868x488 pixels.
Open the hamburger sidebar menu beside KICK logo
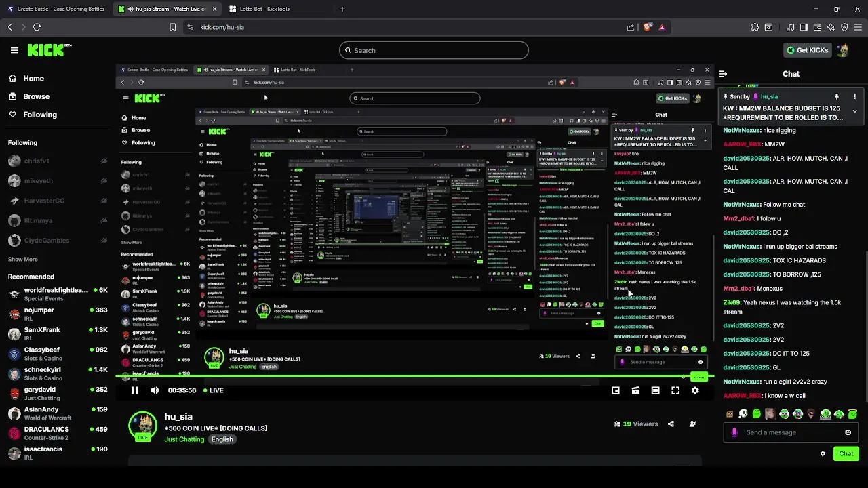(14, 50)
